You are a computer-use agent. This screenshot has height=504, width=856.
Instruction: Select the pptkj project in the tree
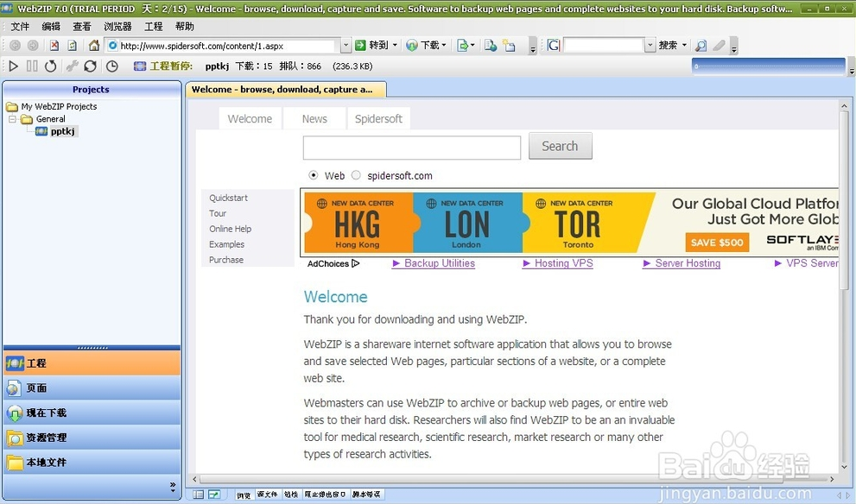pyautogui.click(x=64, y=131)
